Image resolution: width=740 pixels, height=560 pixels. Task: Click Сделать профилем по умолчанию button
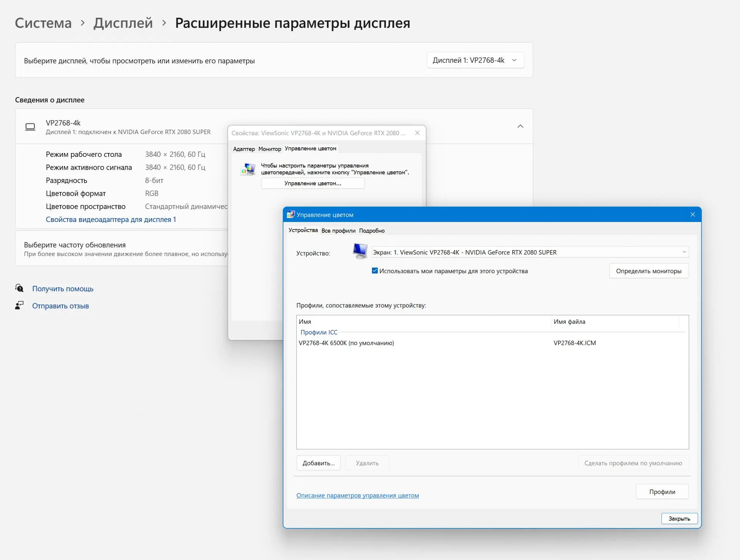pos(633,463)
